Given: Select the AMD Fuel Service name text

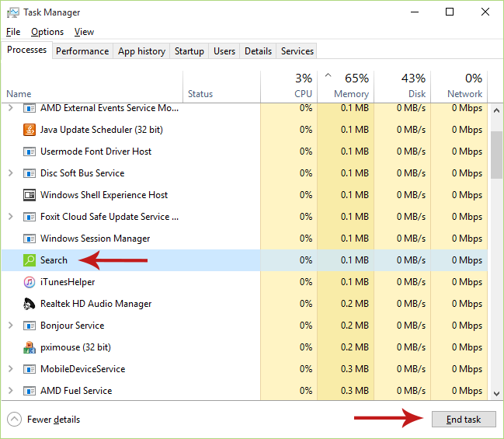Looking at the screenshot, I should click(76, 391).
